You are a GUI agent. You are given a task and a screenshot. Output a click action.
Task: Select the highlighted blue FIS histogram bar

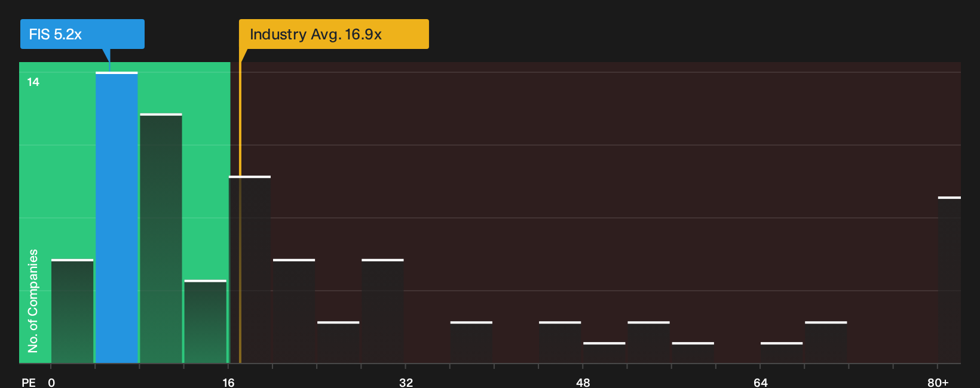[x=117, y=217]
